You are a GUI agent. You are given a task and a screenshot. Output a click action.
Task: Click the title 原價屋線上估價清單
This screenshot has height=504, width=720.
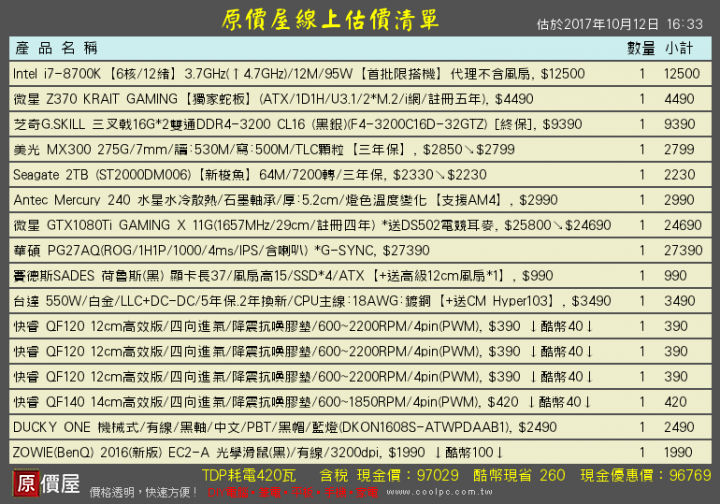[x=330, y=20]
